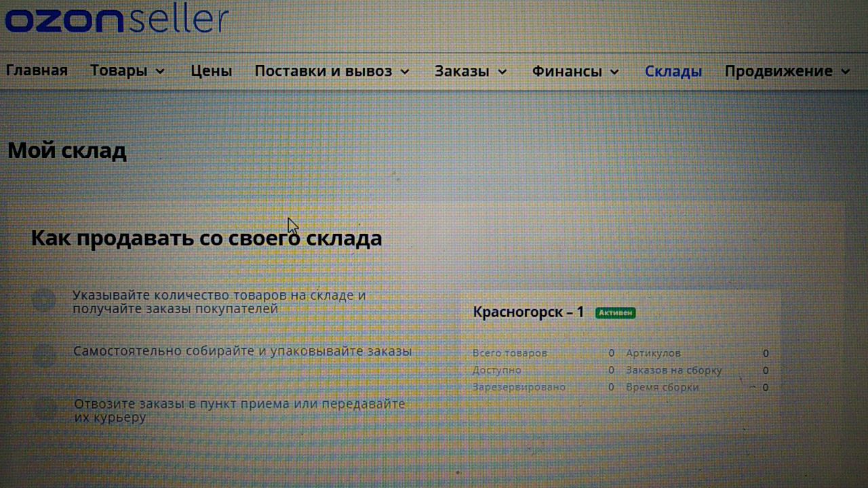Click the Как продавать со своего склада heading
The height and width of the screenshot is (488, 868).
(x=206, y=239)
